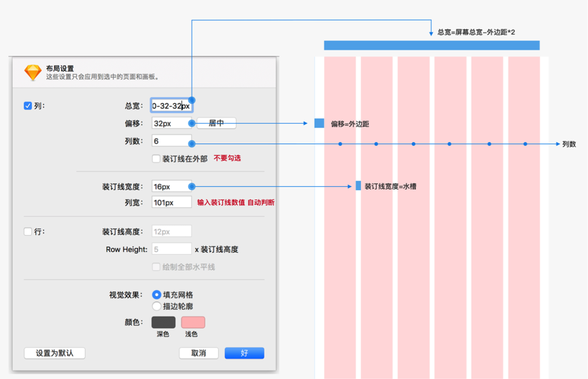Click the 装订线宽度=水槽 label
Viewport: 588px width, 379px height.
point(390,186)
